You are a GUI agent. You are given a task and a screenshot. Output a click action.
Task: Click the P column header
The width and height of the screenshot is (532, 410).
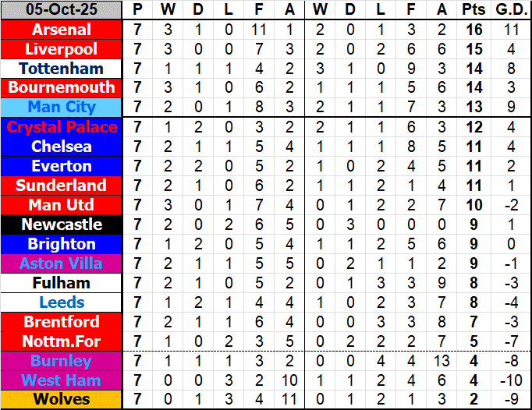coord(138,10)
